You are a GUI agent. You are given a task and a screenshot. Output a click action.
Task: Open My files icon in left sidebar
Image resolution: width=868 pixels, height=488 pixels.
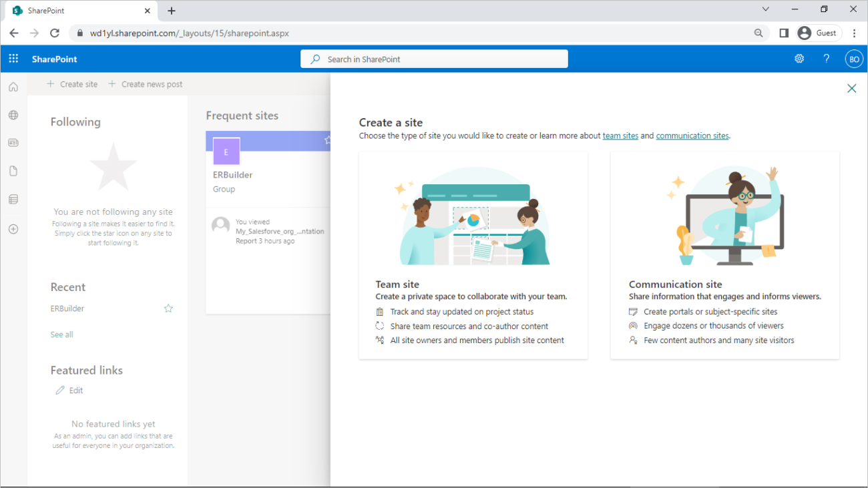click(13, 170)
